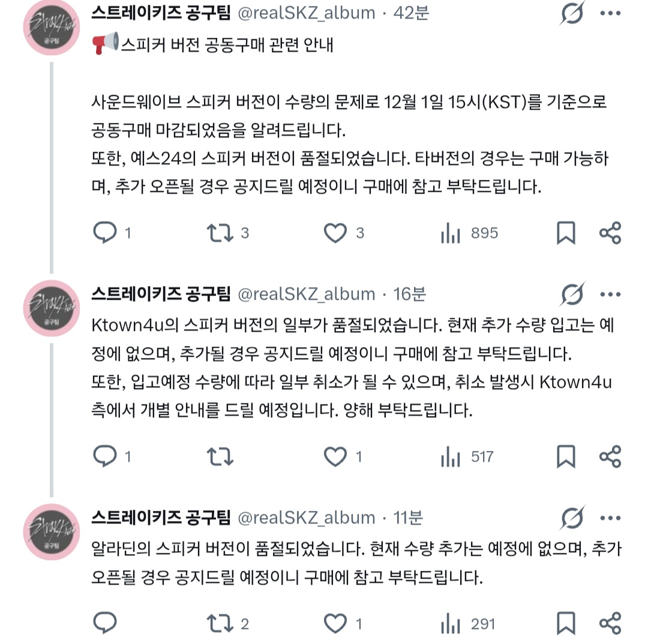Like the post with 3 likes
Screen dimensions: 648x644
tap(335, 233)
